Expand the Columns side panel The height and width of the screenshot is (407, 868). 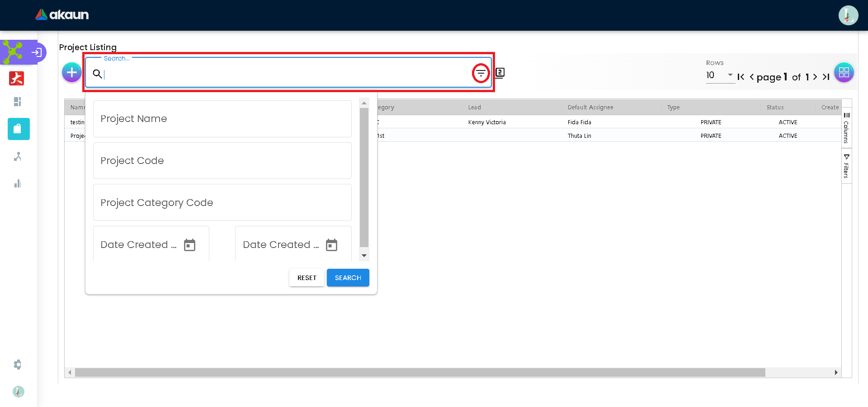[x=846, y=128]
